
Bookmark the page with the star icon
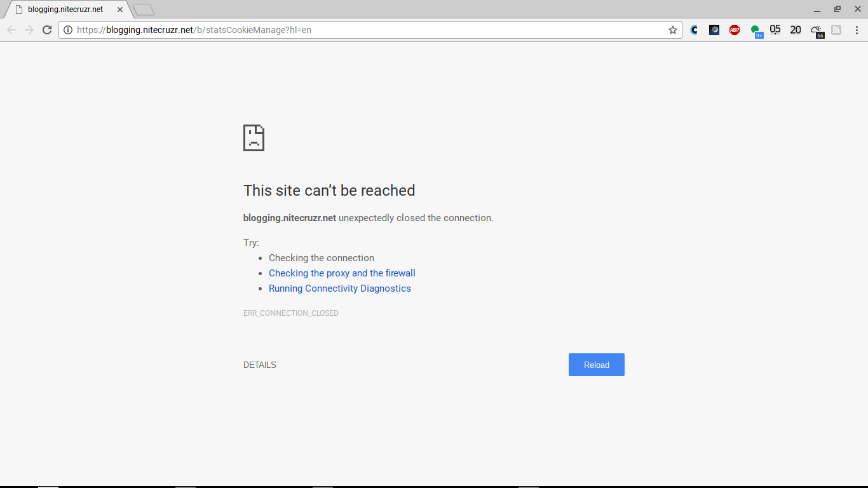coord(672,30)
